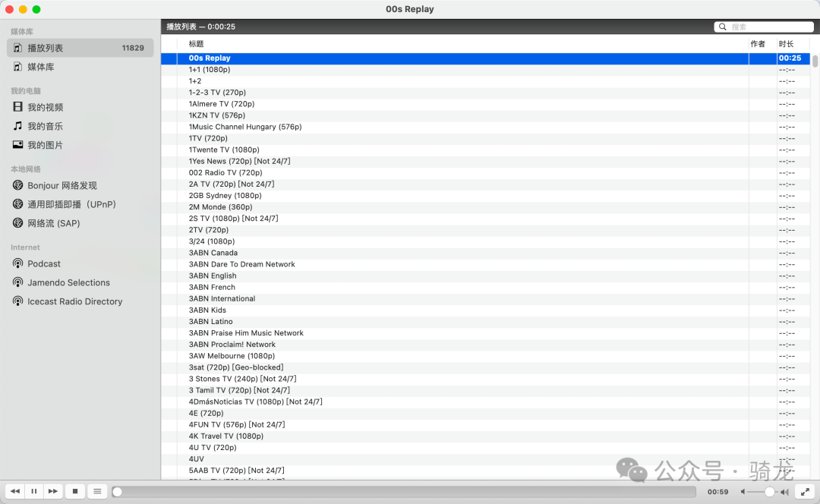Click the music note icon beside 我的音乐
Screen dimensions: 820x504
click(x=17, y=125)
